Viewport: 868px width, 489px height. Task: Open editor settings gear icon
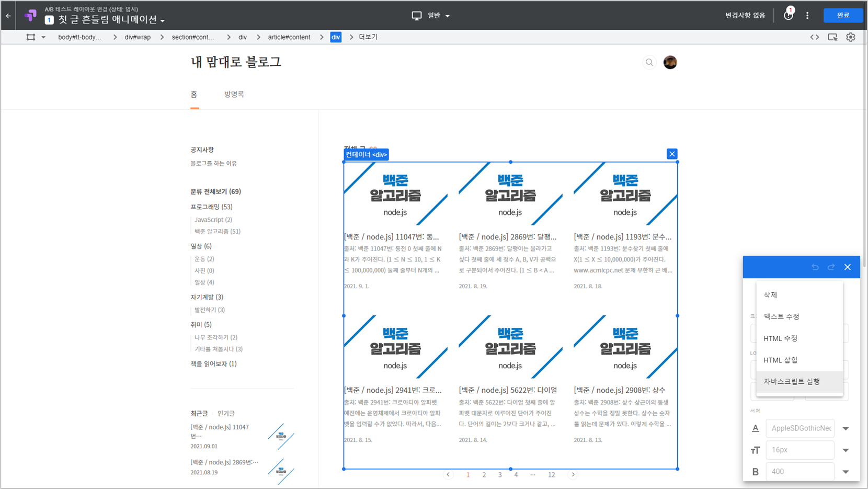click(851, 37)
